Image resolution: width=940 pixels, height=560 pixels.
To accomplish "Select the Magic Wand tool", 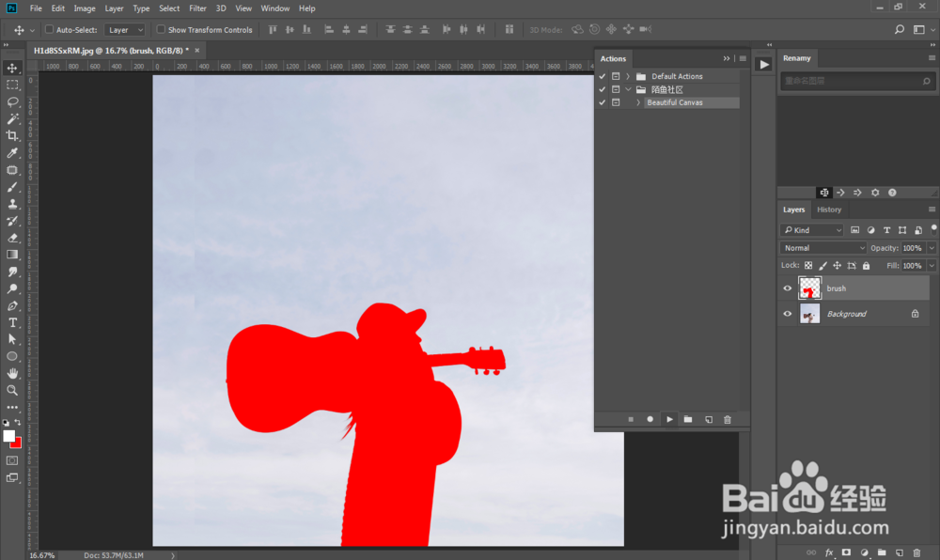I will (x=12, y=118).
